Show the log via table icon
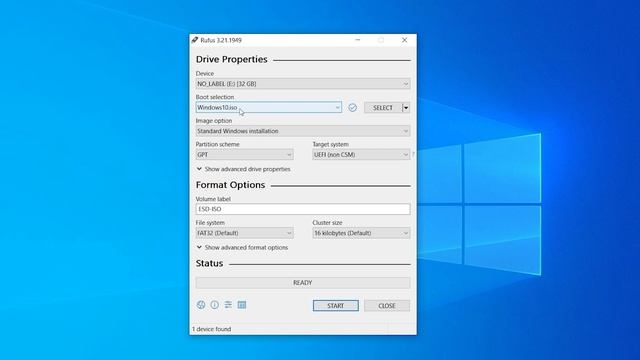Image resolution: width=640 pixels, height=360 pixels. (242, 305)
